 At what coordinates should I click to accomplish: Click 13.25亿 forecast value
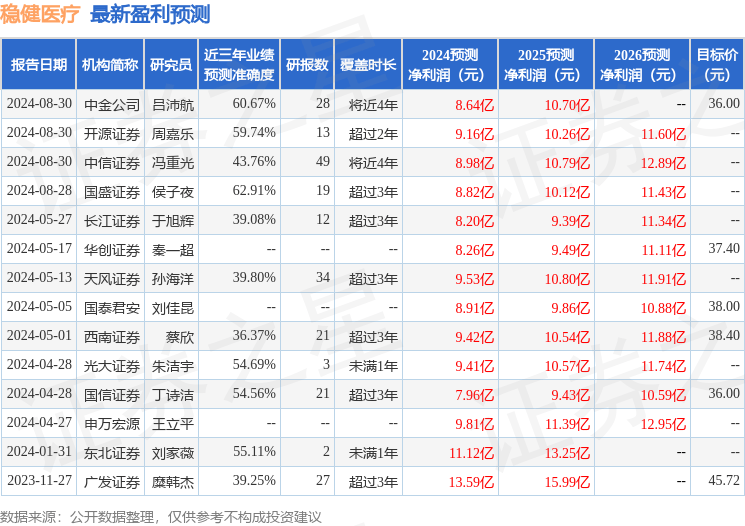(x=567, y=452)
